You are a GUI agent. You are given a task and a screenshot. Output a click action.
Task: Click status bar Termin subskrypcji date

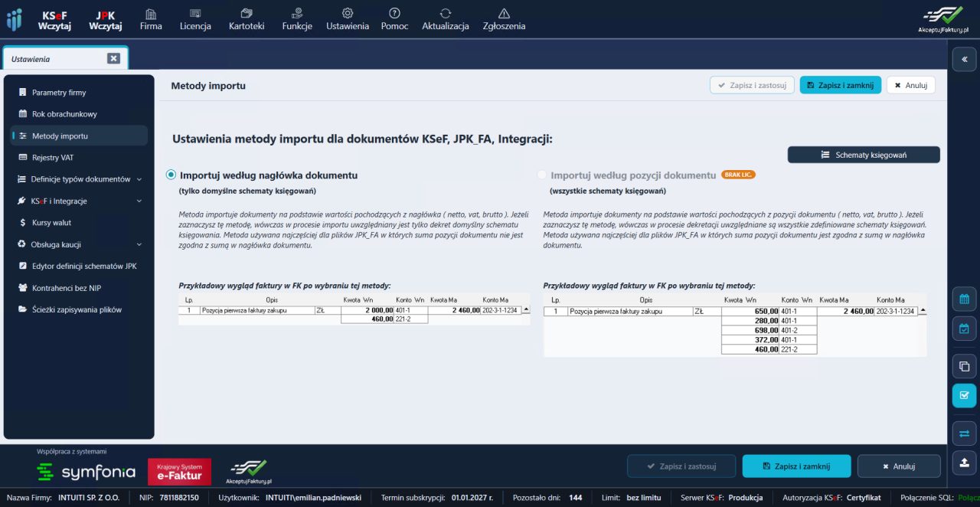pos(436,497)
